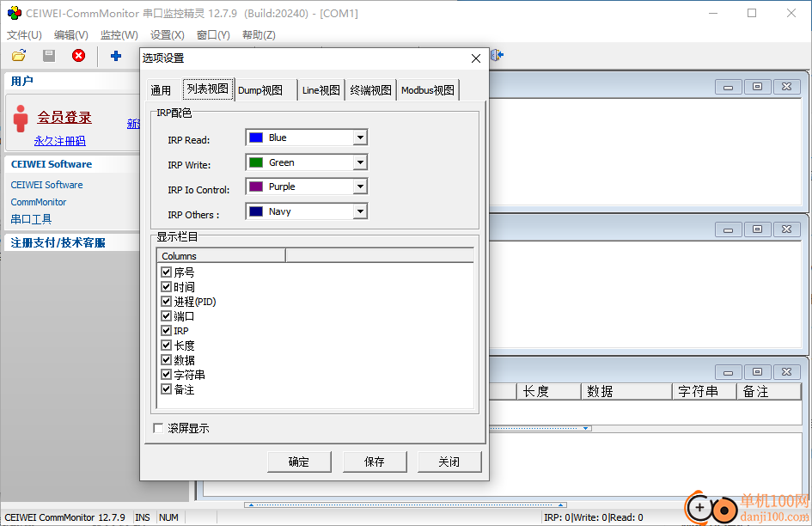812x526 pixels.
Task: Open the 编辑(V) menu
Action: 71,34
